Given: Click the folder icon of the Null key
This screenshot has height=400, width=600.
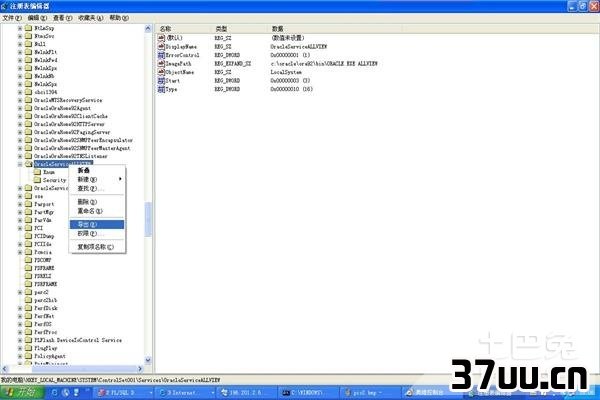Looking at the screenshot, I should coord(28,44).
